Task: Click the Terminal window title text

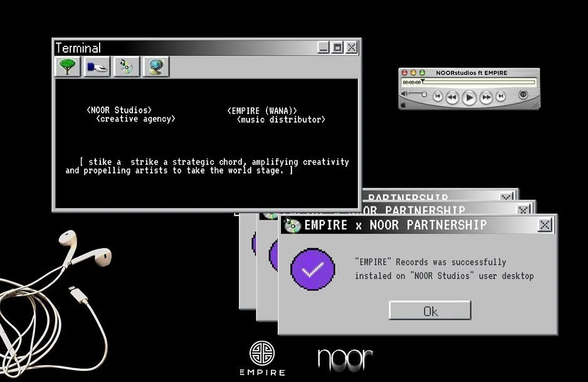Action: [x=78, y=48]
